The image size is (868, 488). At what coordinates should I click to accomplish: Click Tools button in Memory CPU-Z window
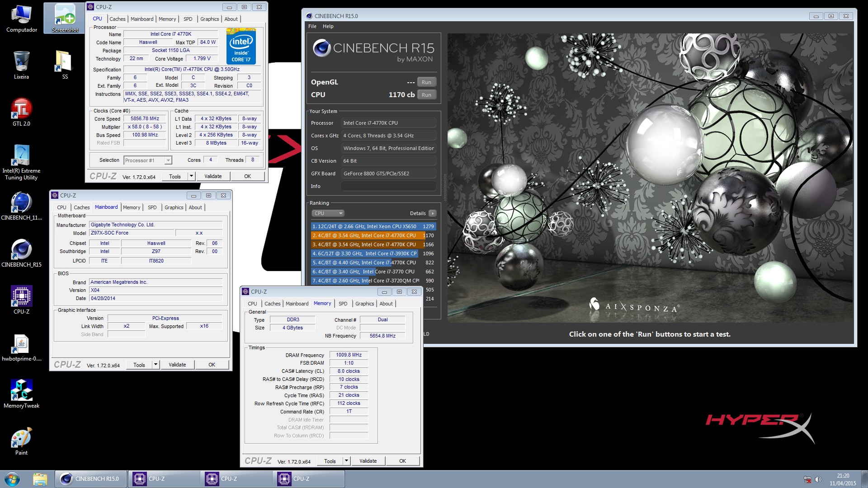tap(330, 461)
